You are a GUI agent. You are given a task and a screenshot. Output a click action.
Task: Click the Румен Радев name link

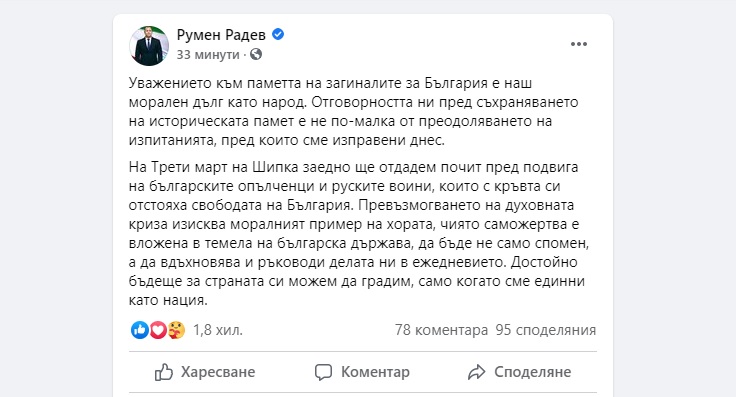[x=221, y=34]
